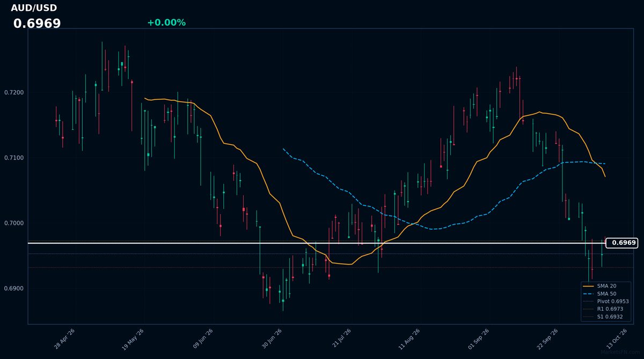Click the 22 Sep '26 date label

[548, 339]
